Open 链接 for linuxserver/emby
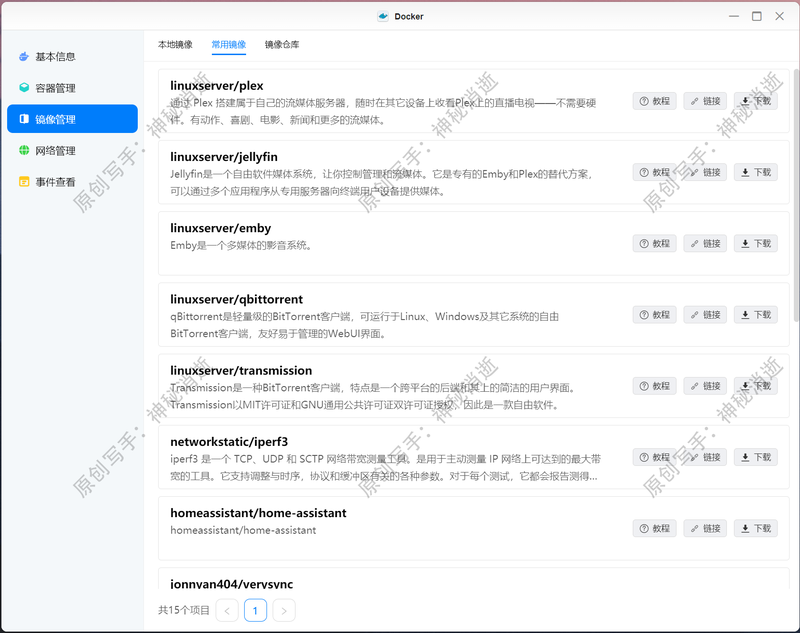800x633 pixels. pos(705,243)
